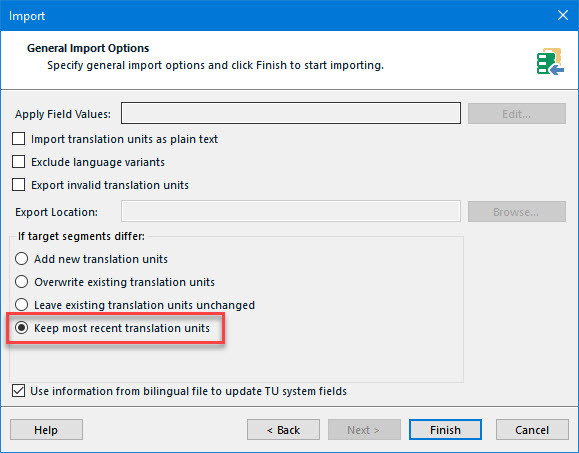Enable Import translation units as plain text

18,139
